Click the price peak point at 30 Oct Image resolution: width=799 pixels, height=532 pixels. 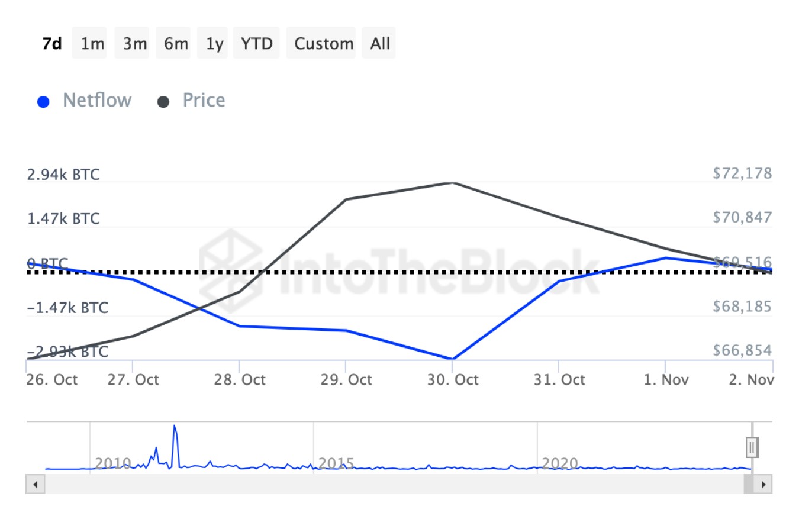click(453, 183)
